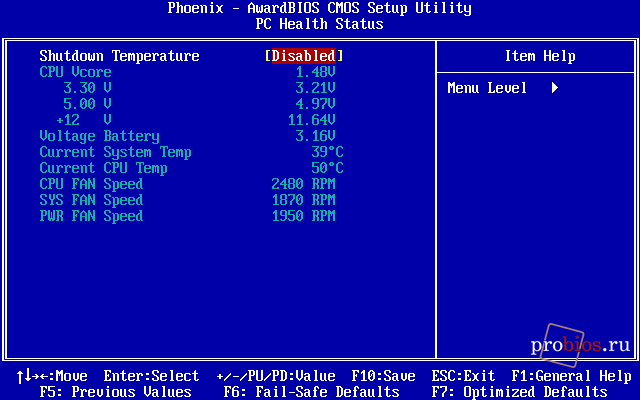Click the +12 V row label
The image size is (640, 400).
tap(84, 120)
